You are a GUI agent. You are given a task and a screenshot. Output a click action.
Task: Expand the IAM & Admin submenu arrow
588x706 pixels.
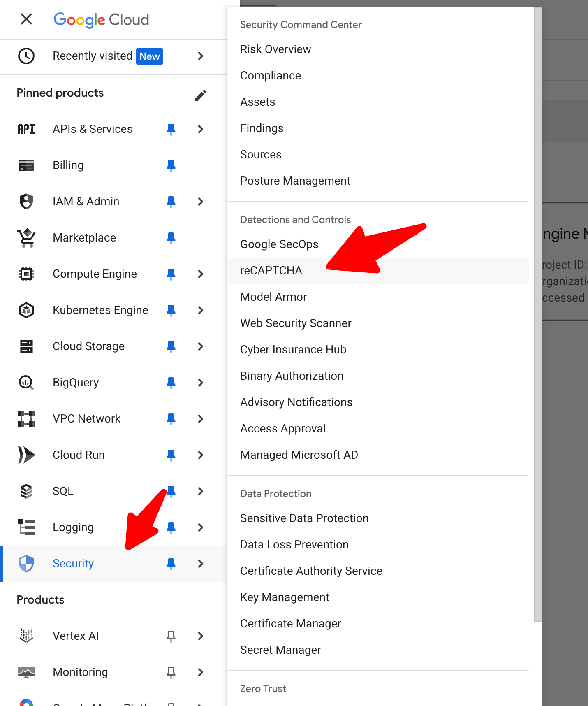point(200,202)
